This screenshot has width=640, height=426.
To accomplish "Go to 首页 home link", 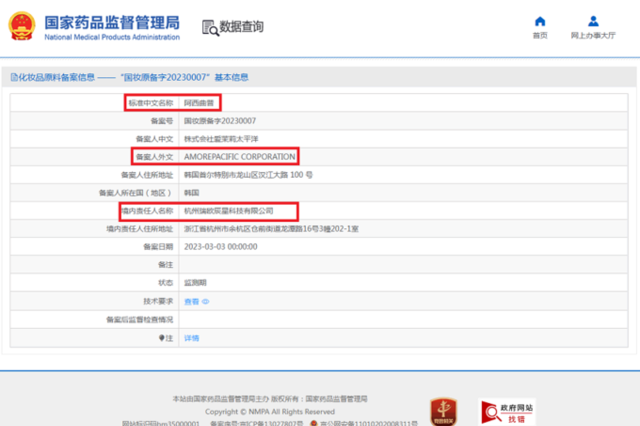I will [x=540, y=36].
